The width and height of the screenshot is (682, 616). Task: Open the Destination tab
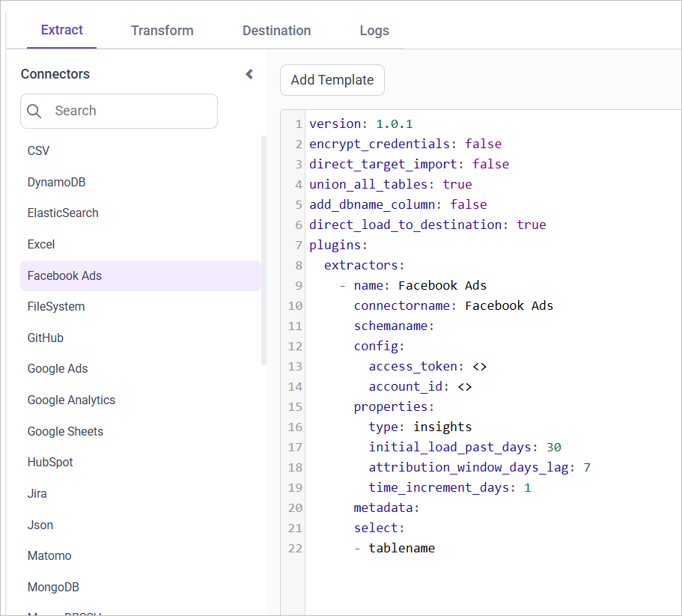click(276, 31)
